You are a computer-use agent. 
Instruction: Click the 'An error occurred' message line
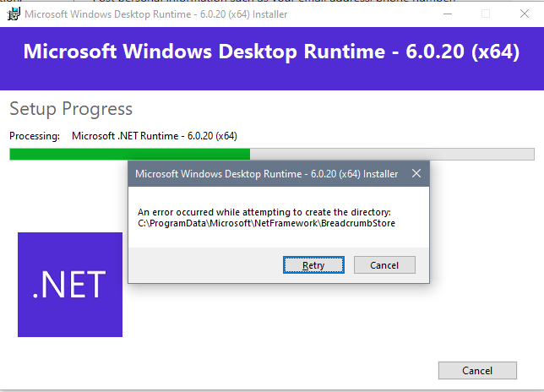[264, 212]
